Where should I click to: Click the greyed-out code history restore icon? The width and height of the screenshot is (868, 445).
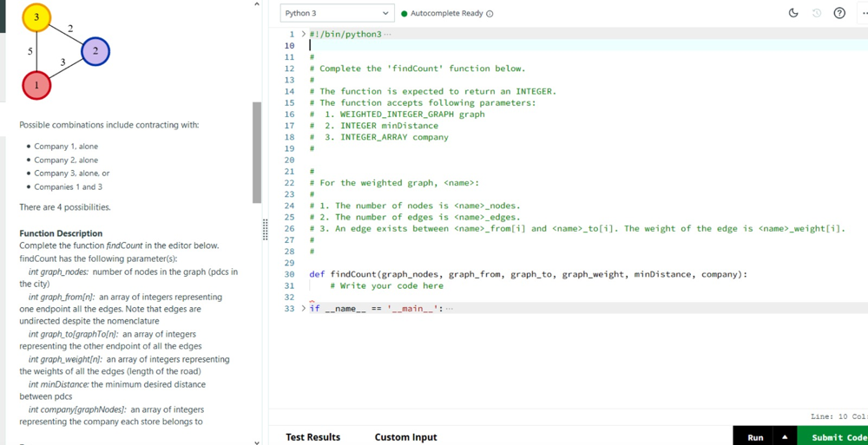point(816,13)
